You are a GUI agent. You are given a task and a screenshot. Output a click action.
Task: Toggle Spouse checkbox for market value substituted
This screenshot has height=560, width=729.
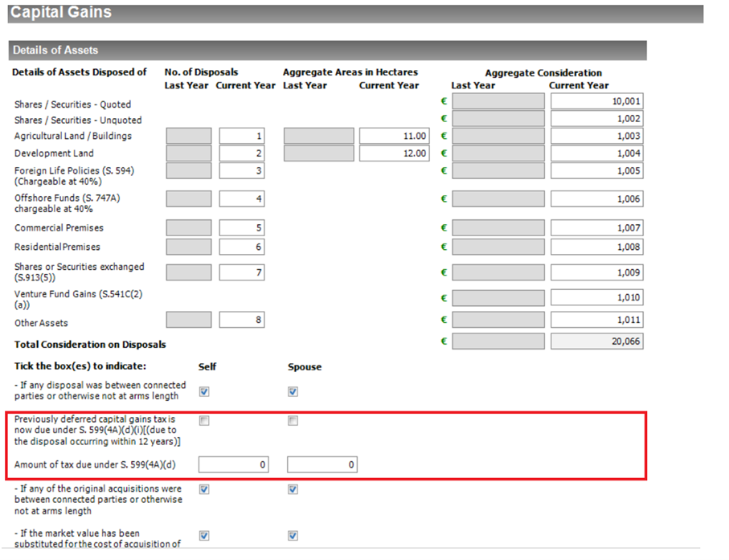point(293,536)
